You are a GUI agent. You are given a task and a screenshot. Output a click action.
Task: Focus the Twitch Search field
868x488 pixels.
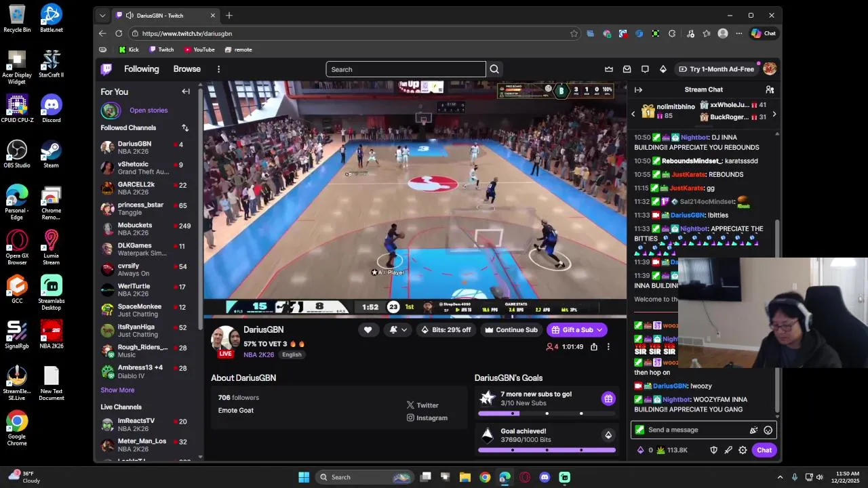tap(406, 69)
